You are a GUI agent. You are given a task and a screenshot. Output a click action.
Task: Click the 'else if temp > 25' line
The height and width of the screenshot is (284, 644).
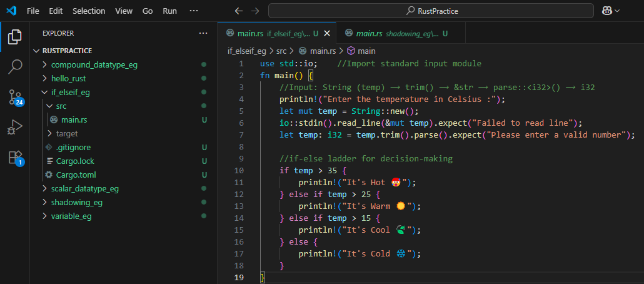point(330,195)
